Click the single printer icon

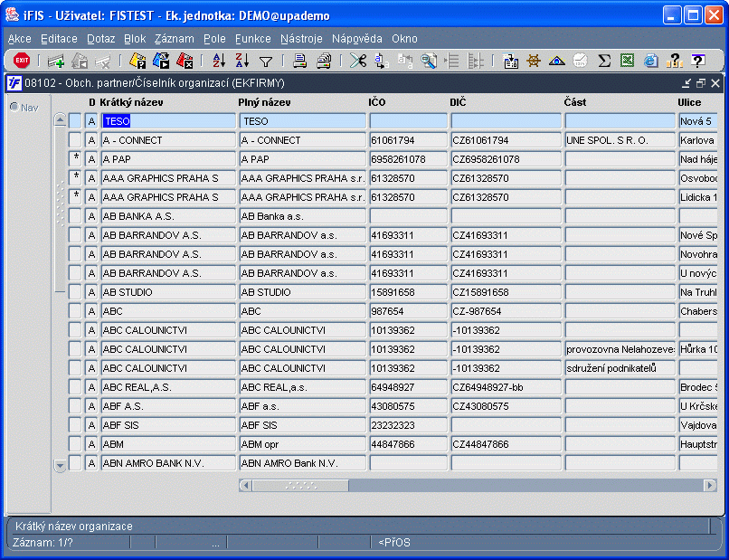click(x=300, y=61)
